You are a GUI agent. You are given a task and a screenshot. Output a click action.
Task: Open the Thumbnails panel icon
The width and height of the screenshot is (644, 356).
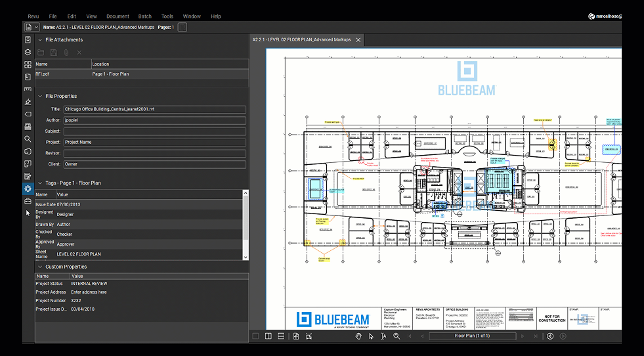click(28, 64)
